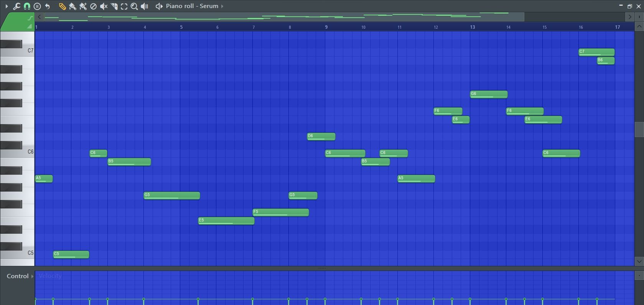Click the vertical scrollbar down arrow
This screenshot has width=644, height=305.
[x=639, y=261]
